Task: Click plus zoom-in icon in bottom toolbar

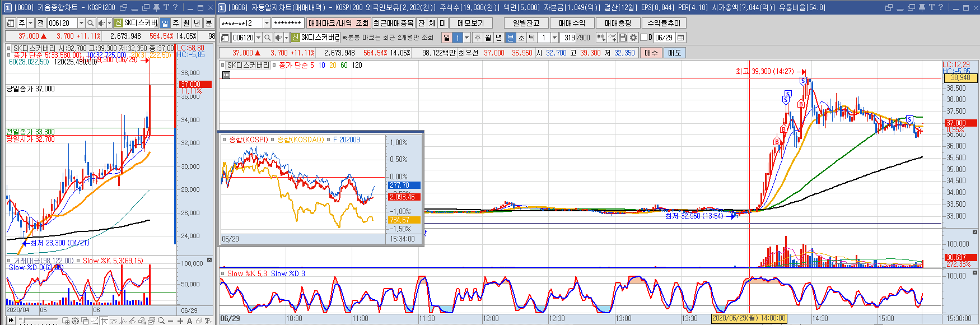Action: point(180,321)
